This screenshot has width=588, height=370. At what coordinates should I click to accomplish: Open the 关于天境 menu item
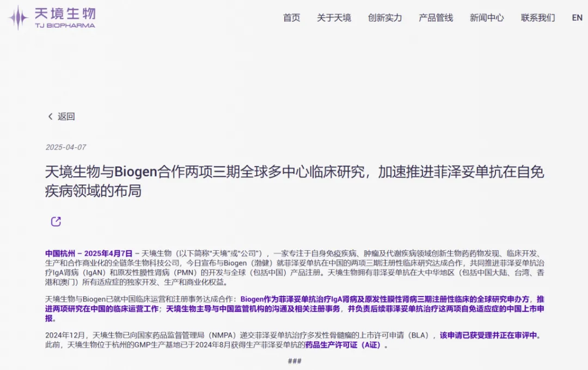334,17
